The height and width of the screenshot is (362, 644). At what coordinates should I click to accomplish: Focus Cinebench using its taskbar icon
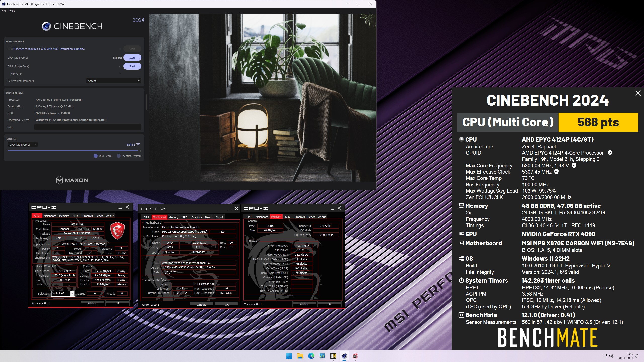pyautogui.click(x=344, y=356)
